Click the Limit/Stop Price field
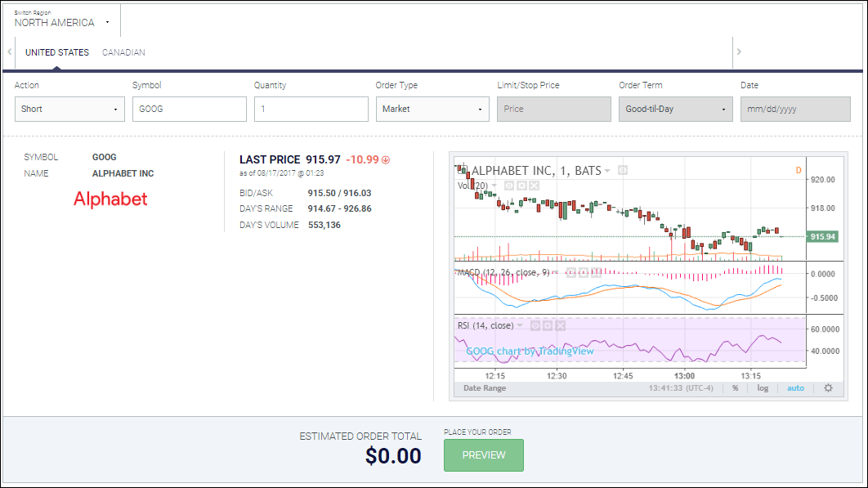868x488 pixels. click(x=554, y=109)
